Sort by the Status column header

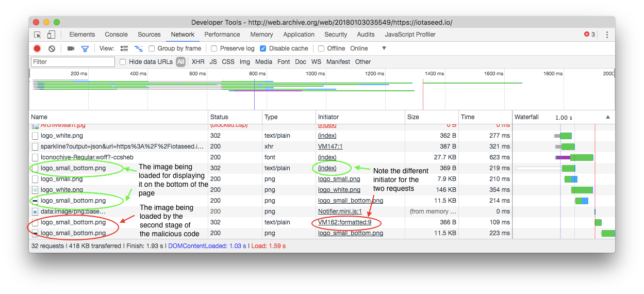[x=235, y=117]
